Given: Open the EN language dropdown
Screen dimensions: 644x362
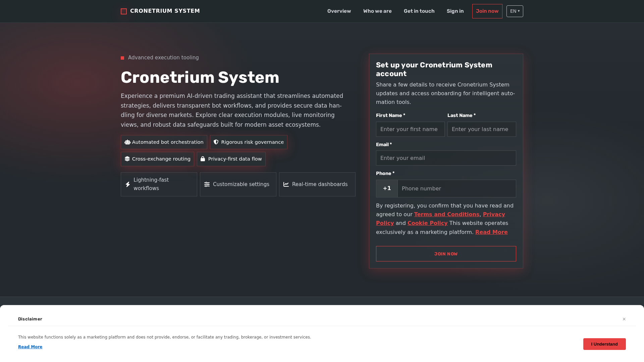Looking at the screenshot, I should pyautogui.click(x=515, y=11).
